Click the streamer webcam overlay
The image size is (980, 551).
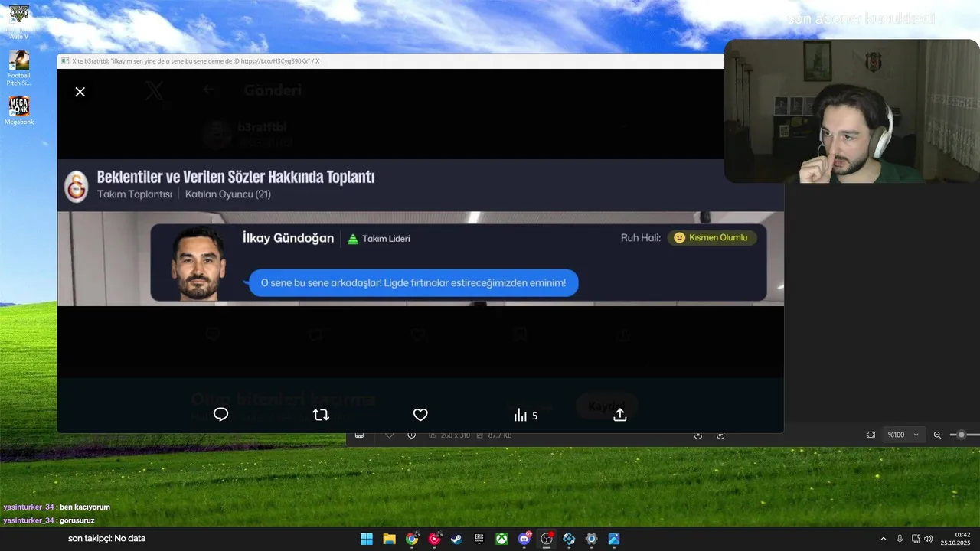coord(852,111)
